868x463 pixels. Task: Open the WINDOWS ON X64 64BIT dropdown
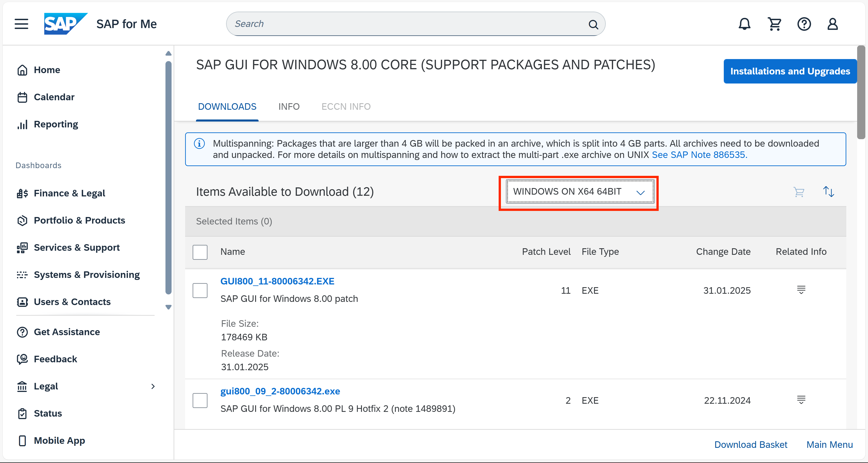tap(580, 191)
